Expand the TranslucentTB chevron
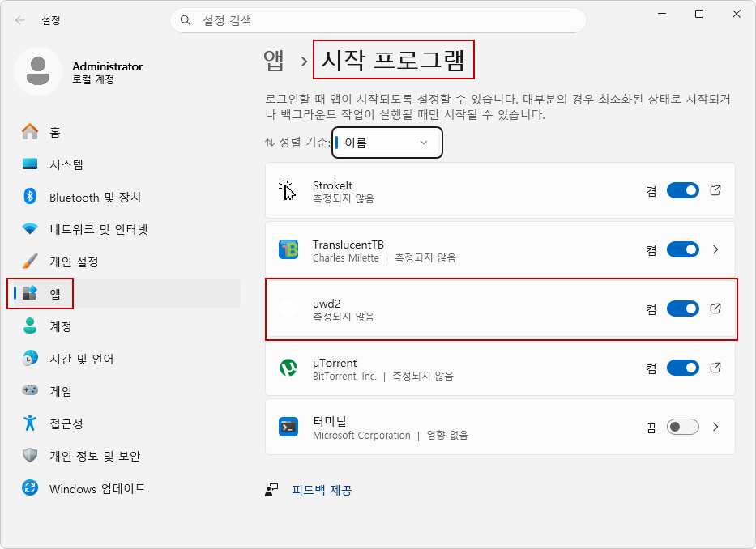This screenshot has width=756, height=549. point(715,249)
